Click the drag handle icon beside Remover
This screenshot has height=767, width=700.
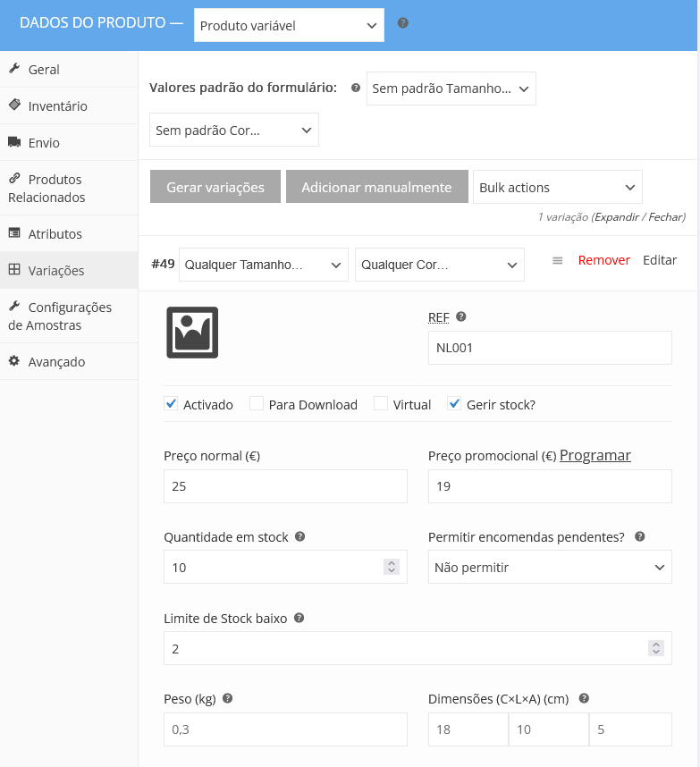pos(558,259)
